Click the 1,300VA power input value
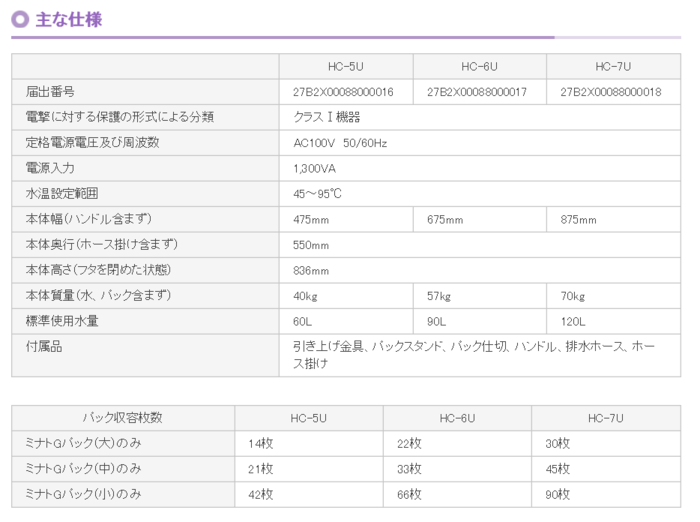This screenshot has width=700, height=522. coord(315,169)
